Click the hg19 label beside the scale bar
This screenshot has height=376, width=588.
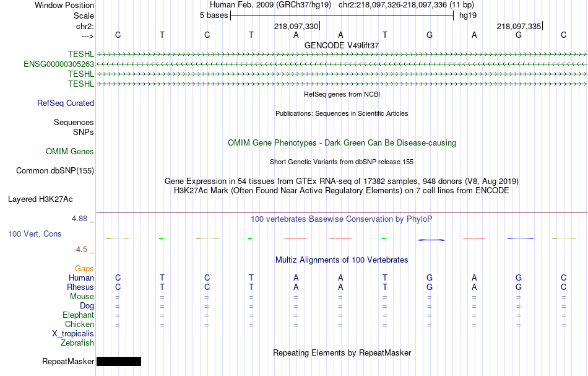click(x=468, y=15)
